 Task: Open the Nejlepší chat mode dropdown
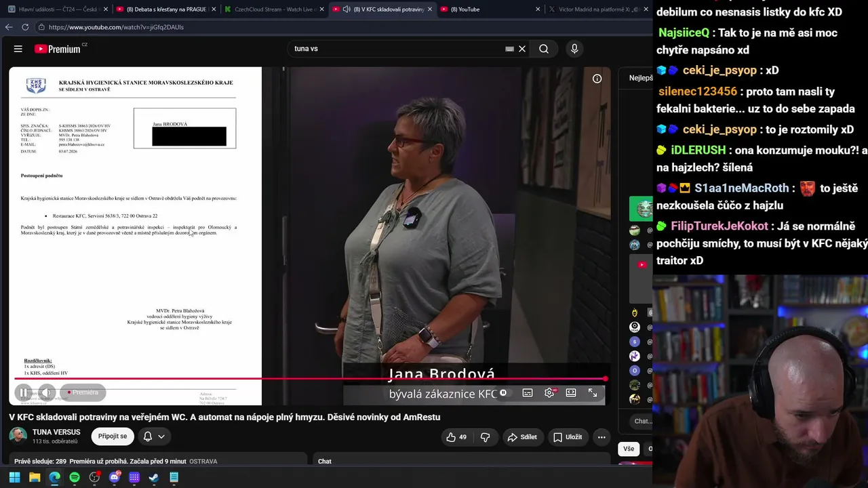640,78
